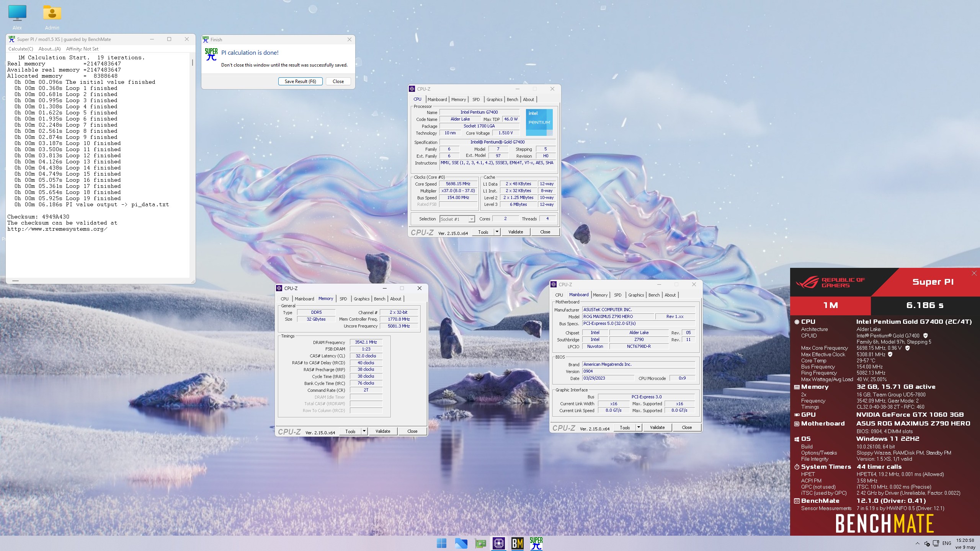Click the 6.186 s result in BenchMate
The height and width of the screenshot is (551, 980).
click(x=925, y=305)
